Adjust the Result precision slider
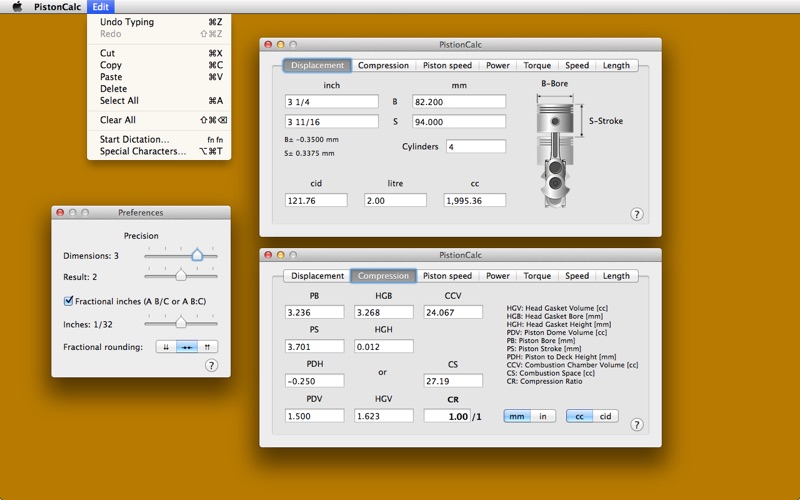The image size is (800, 500). tap(181, 276)
